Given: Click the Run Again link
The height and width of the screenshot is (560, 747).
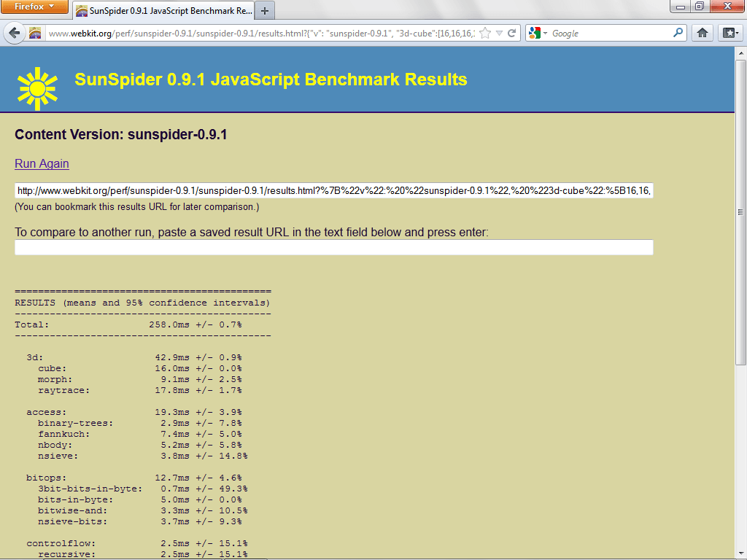Looking at the screenshot, I should point(42,164).
